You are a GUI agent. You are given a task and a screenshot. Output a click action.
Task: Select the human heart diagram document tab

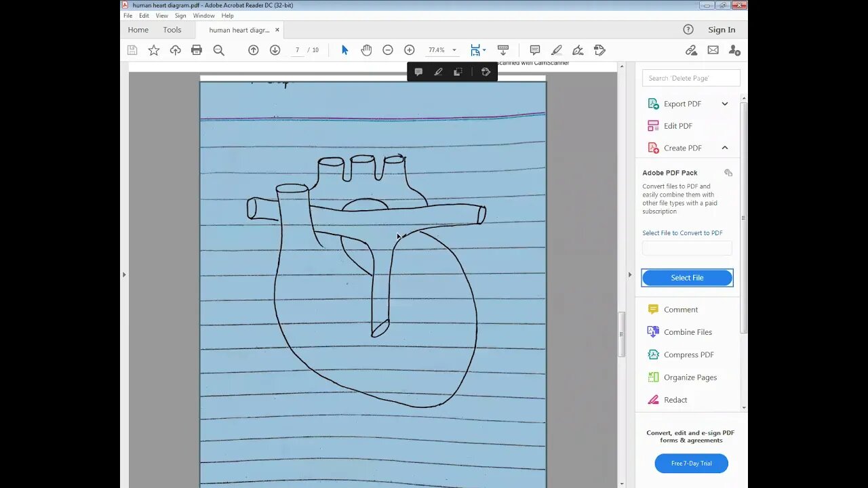tap(239, 30)
